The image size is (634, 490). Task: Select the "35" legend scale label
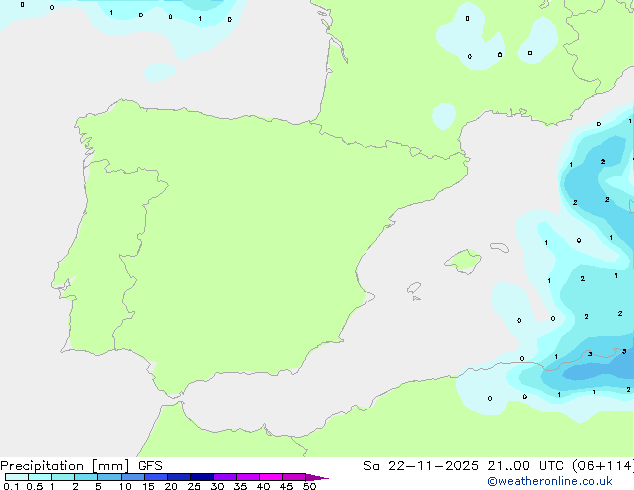point(240,486)
